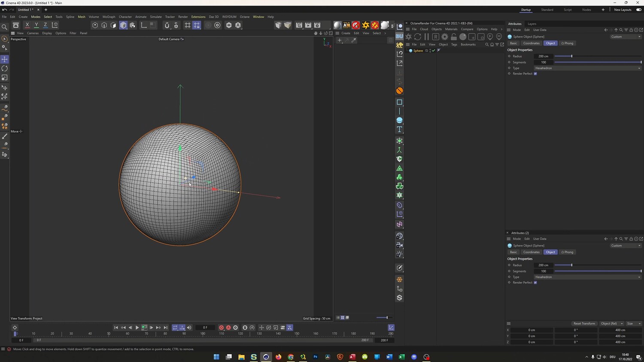Toggle loop playback mode
This screenshot has width=644, height=362.
pyautogui.click(x=175, y=328)
